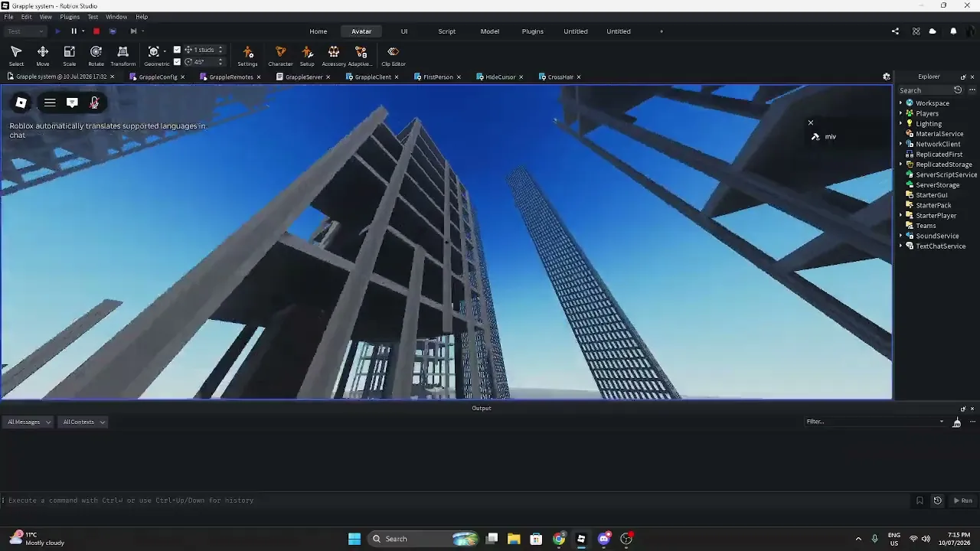Image resolution: width=980 pixels, height=551 pixels.
Task: Open the Clip Editor
Action: click(x=394, y=56)
